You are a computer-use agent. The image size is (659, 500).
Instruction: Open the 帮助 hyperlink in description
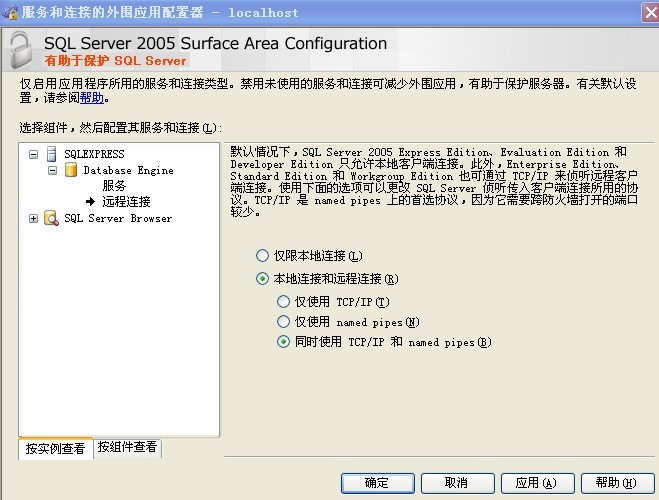(x=92, y=98)
